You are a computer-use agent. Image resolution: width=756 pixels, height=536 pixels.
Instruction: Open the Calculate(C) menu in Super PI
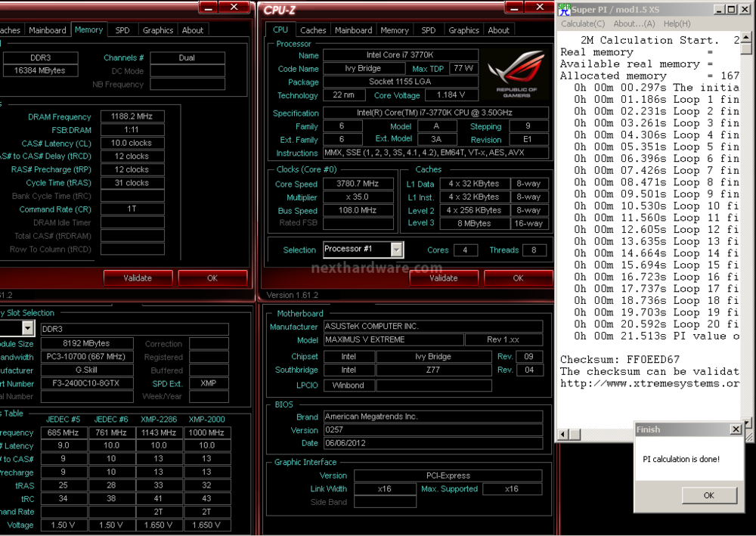click(x=582, y=23)
